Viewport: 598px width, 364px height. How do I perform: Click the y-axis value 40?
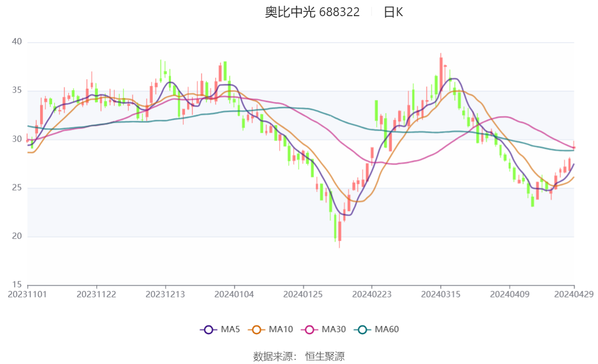17,42
